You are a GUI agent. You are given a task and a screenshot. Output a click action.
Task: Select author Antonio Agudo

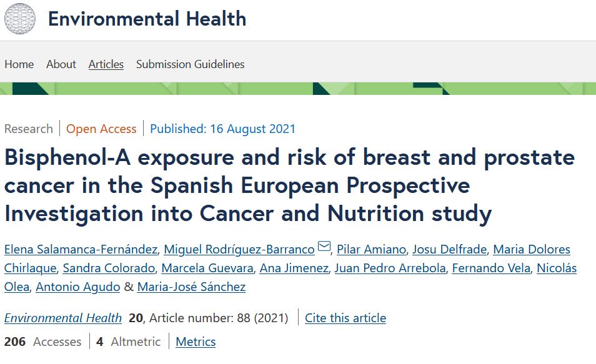[78, 287]
